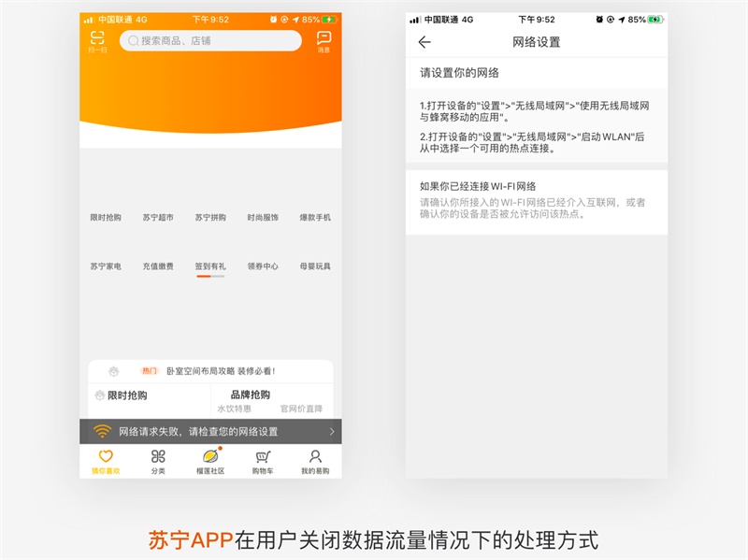
Task: Open 签到有礼 category shortcut
Action: tap(210, 266)
